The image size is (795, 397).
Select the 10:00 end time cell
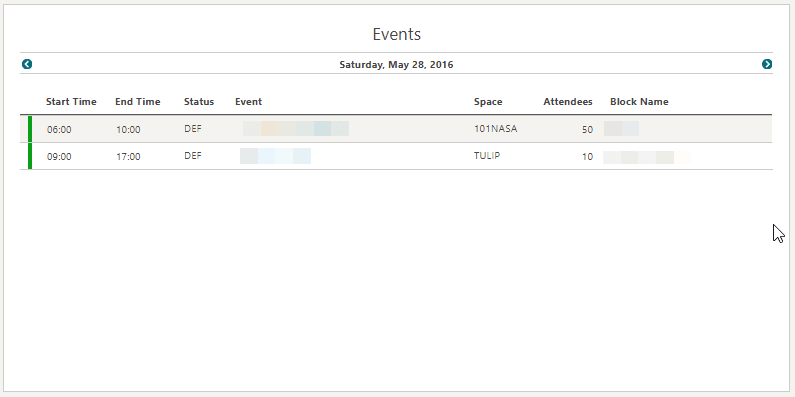pos(128,130)
